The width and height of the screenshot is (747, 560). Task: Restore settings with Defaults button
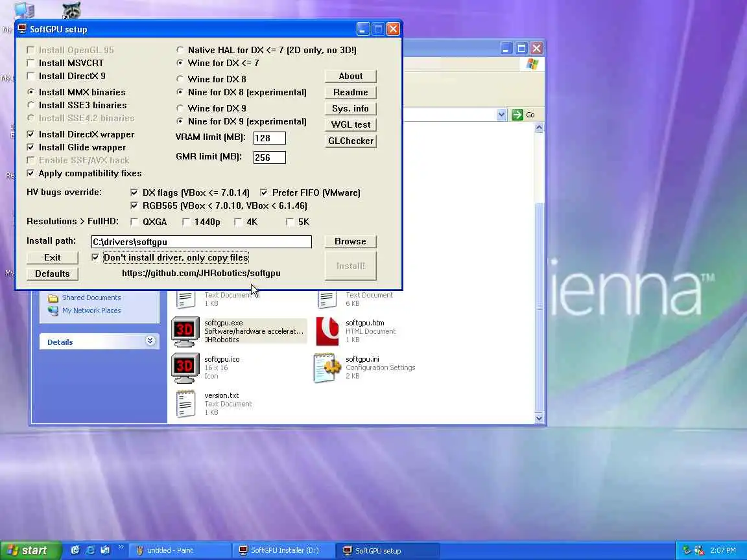tap(53, 274)
